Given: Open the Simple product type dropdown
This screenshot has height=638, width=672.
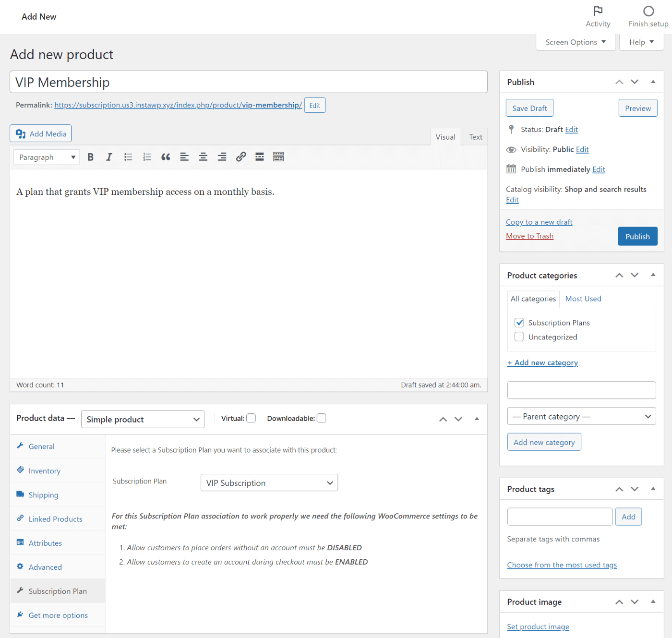Looking at the screenshot, I should pos(143,419).
